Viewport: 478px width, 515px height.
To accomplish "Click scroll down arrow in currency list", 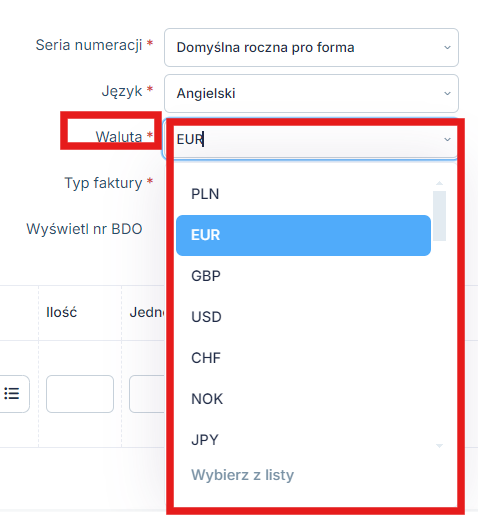I will (x=439, y=446).
